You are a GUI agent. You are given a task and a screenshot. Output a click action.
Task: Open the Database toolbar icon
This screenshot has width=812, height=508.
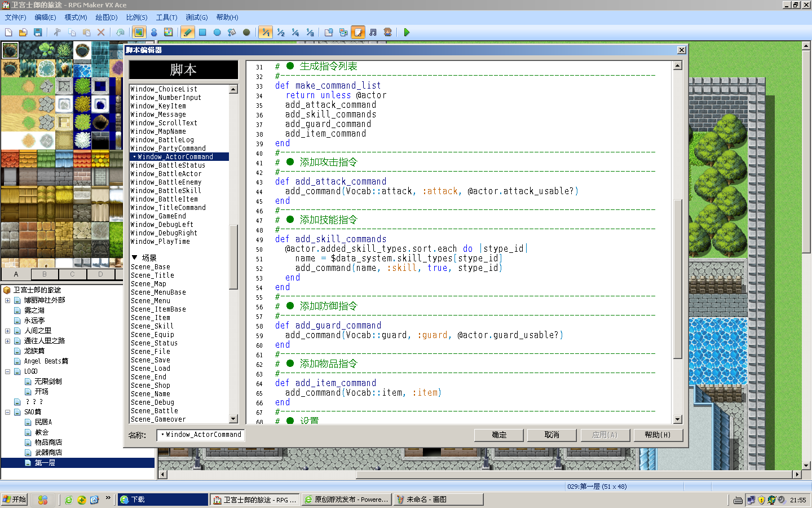329,33
